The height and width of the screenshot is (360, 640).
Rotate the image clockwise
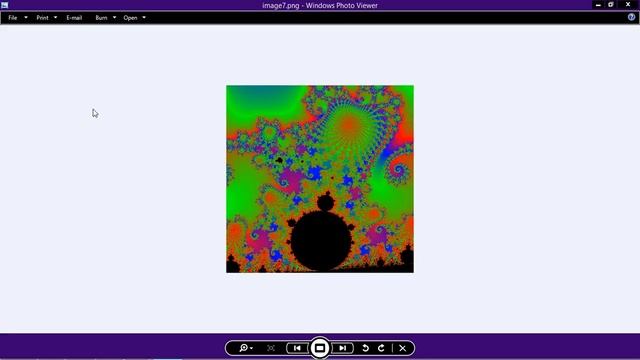point(381,348)
